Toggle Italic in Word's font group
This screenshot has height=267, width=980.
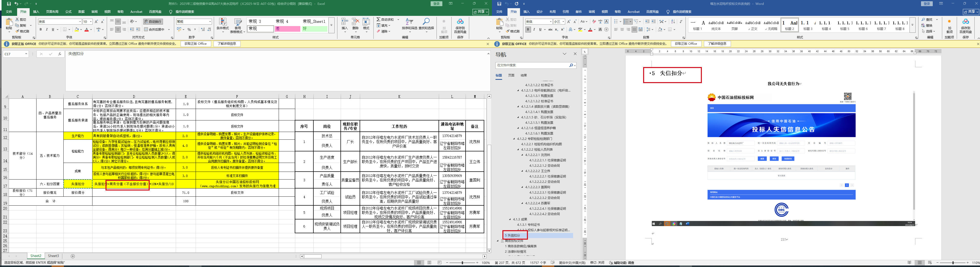[534, 29]
